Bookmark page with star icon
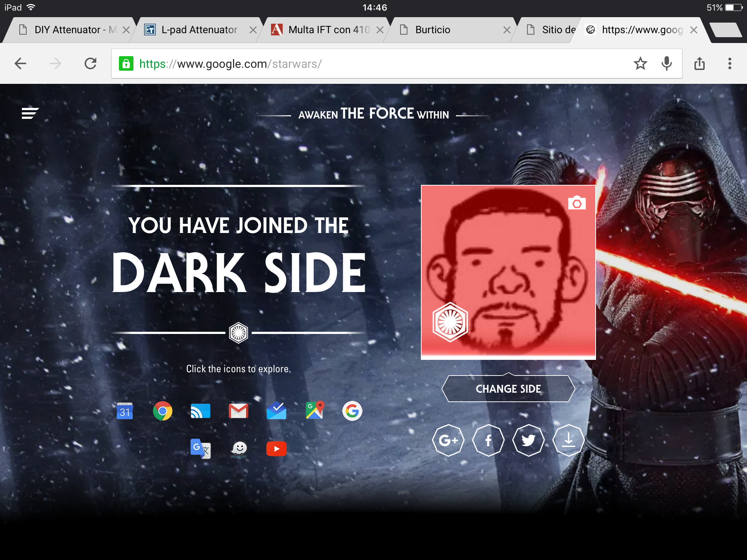The width and height of the screenshot is (747, 560). pyautogui.click(x=640, y=63)
